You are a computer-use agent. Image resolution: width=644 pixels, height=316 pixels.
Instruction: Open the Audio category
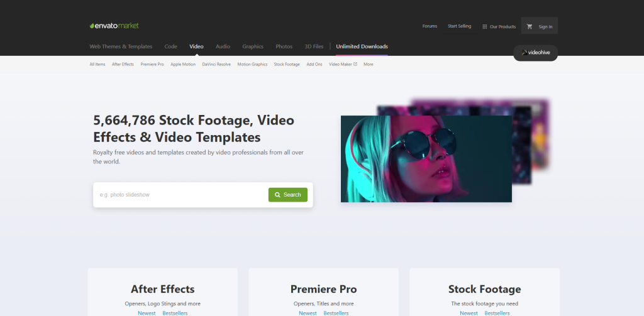tap(223, 46)
